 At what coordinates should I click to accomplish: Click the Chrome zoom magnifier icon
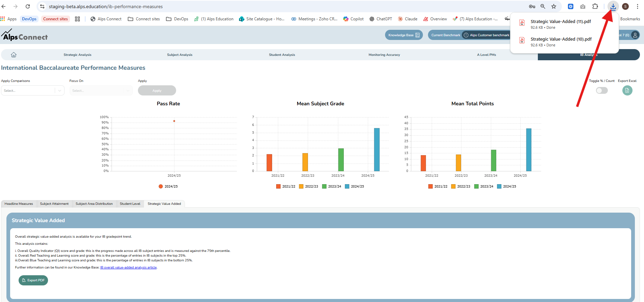click(543, 6)
